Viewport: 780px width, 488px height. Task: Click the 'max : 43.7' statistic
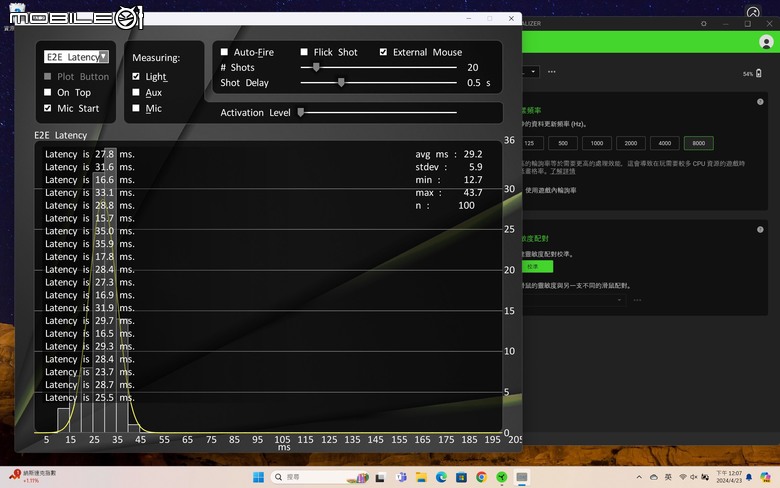(x=449, y=193)
